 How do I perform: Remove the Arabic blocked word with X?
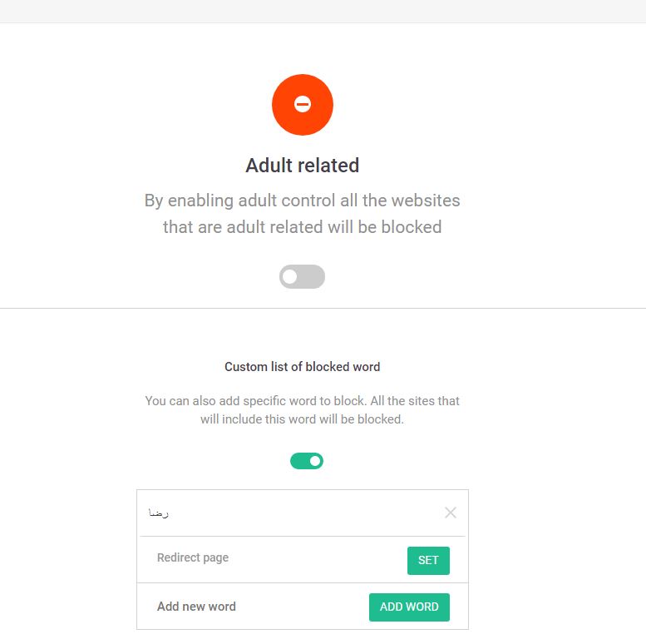451,513
